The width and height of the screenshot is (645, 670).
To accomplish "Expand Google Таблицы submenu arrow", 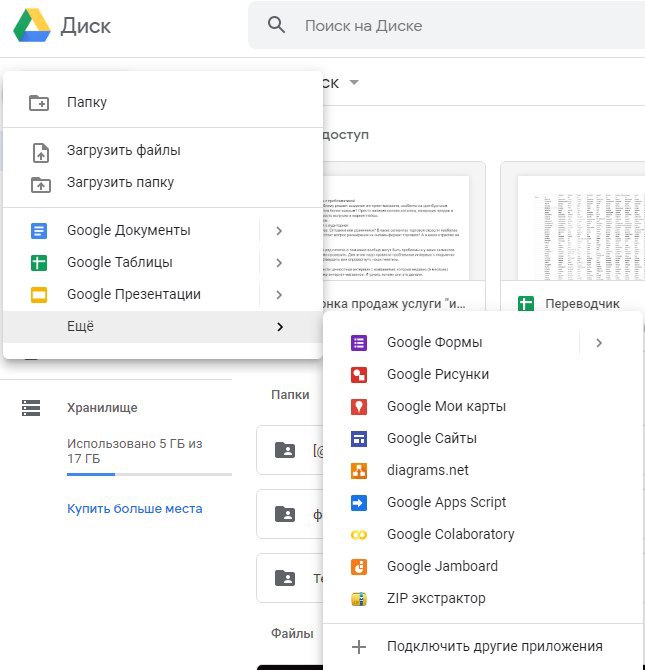I will click(x=279, y=263).
